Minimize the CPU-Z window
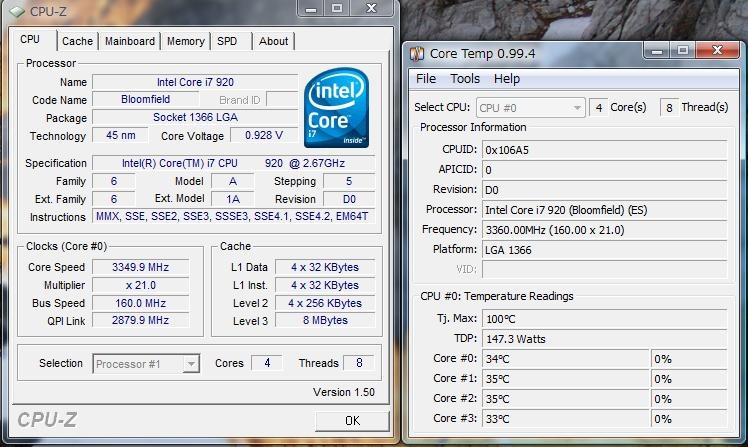Screen dimensions: 748x447 tap(311, 9)
